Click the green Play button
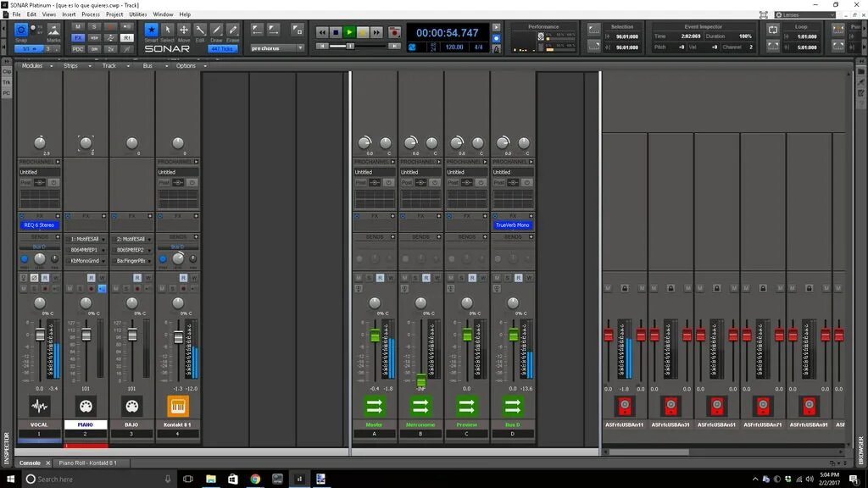The width and height of the screenshot is (868, 488). tap(349, 33)
